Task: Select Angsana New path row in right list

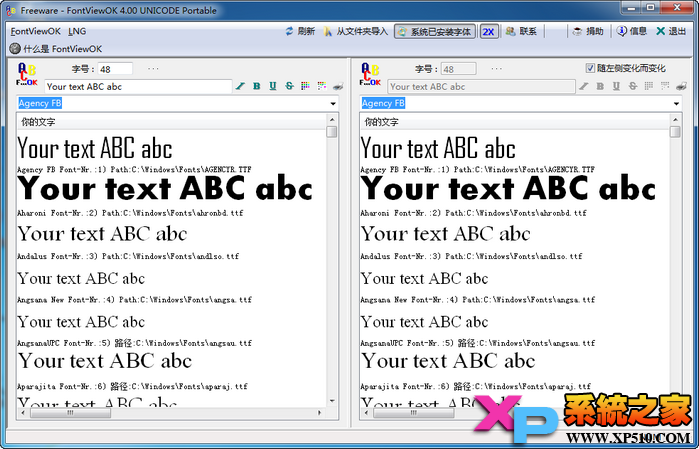Action: coord(477,300)
